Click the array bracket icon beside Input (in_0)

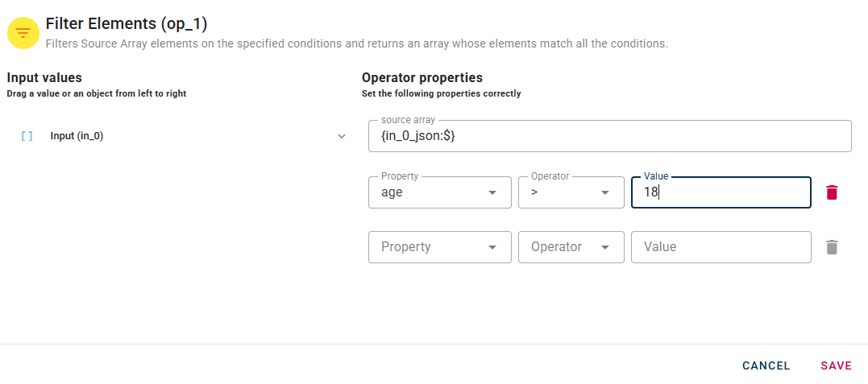click(27, 136)
